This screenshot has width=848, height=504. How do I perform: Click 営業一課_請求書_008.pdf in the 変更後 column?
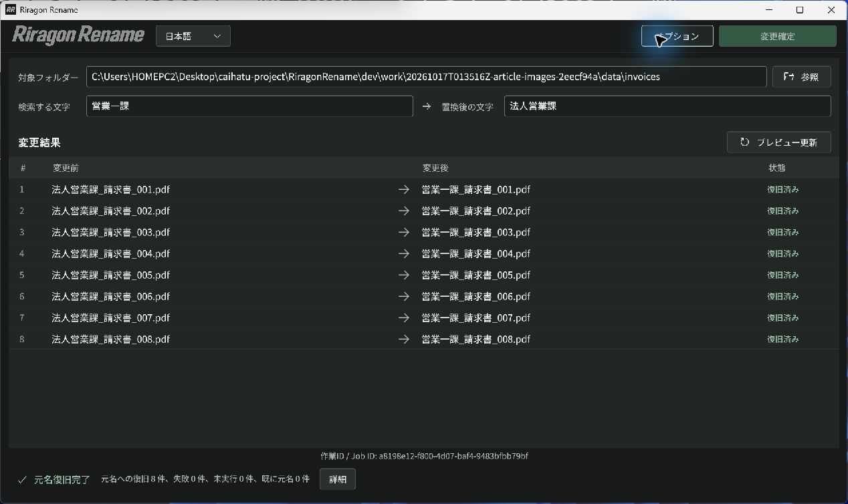(x=476, y=339)
